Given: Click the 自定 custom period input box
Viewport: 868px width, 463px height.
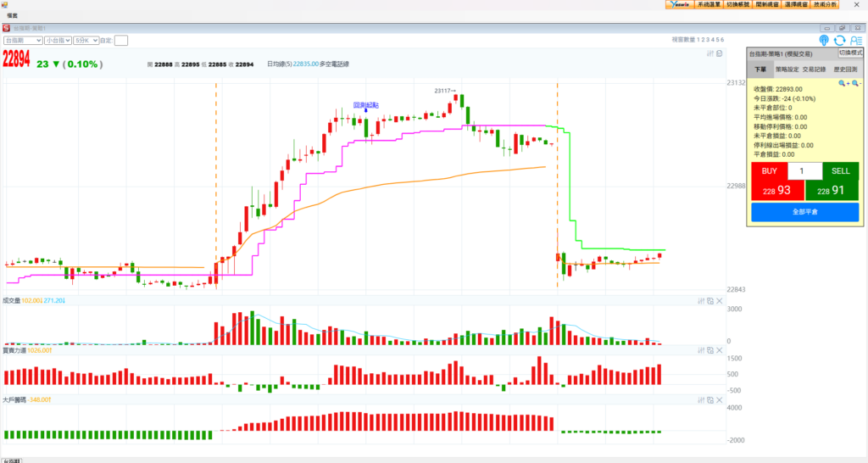Looking at the screenshot, I should [120, 41].
